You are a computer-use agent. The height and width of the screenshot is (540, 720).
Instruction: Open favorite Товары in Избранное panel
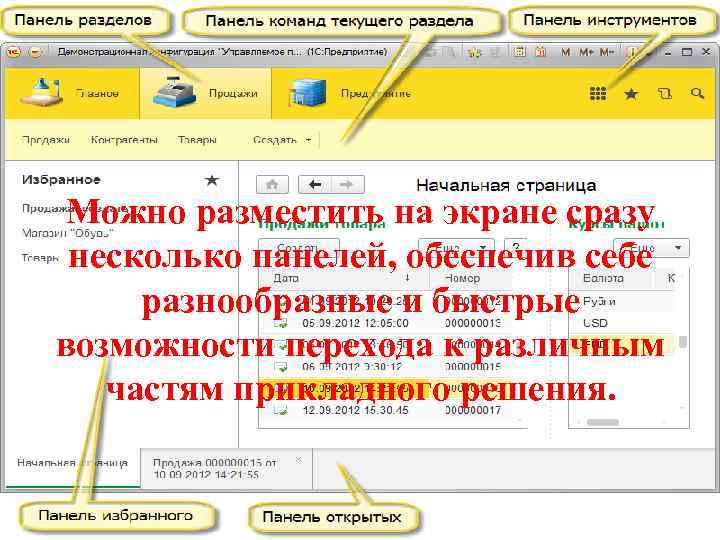[x=40, y=258]
